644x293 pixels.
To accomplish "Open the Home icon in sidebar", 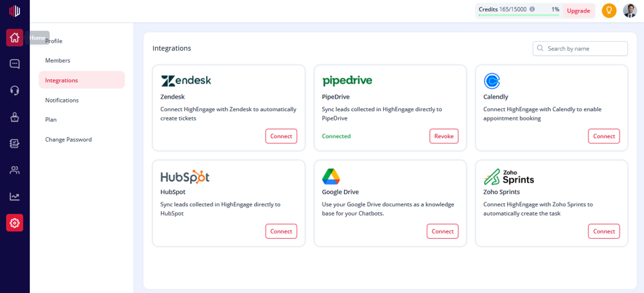I will (x=15, y=38).
